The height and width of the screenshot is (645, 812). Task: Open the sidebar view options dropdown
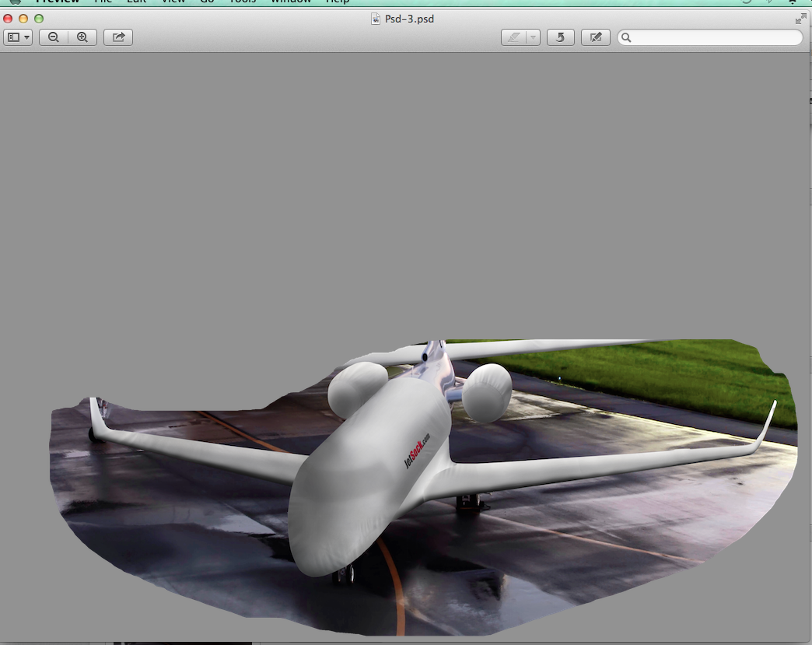click(18, 37)
